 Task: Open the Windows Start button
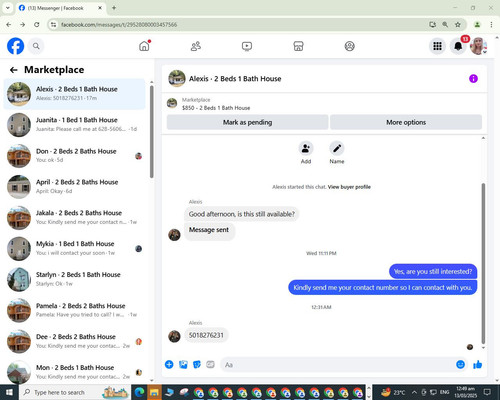click(x=9, y=392)
